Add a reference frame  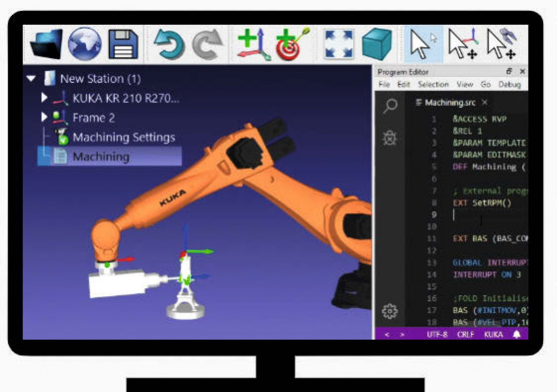[254, 44]
